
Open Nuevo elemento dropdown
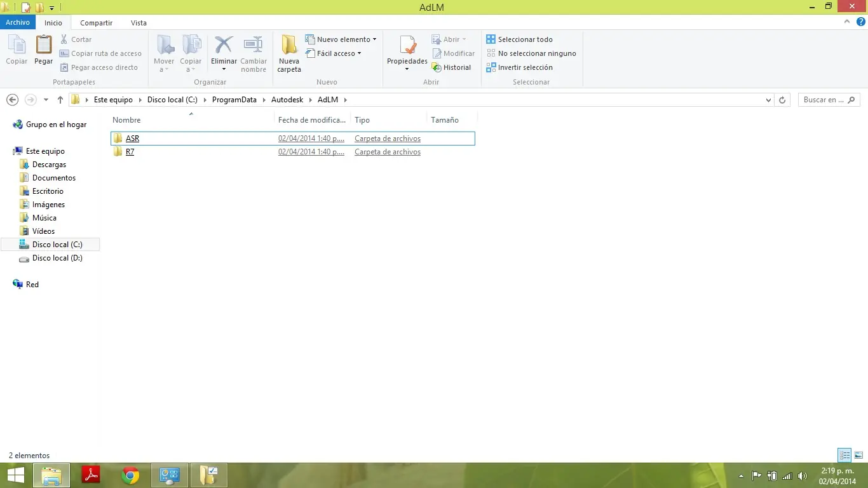[x=341, y=39]
